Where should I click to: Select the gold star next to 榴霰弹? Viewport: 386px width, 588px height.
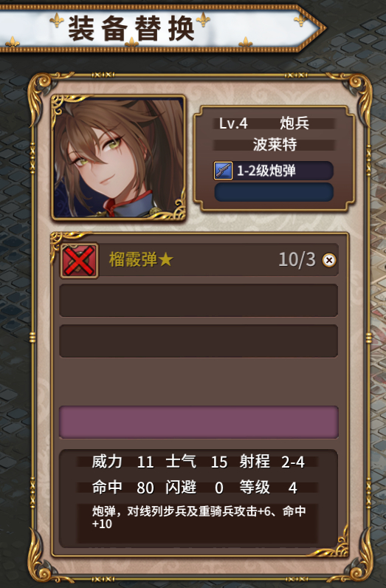[x=165, y=259]
